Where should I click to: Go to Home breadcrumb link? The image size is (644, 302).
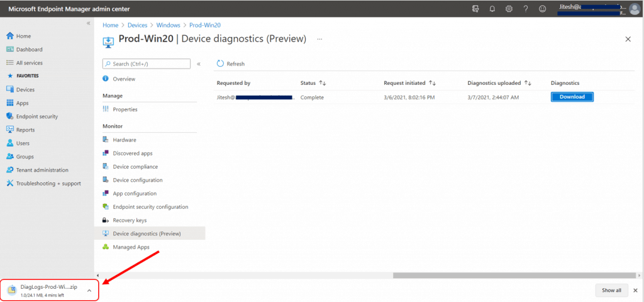(111, 25)
